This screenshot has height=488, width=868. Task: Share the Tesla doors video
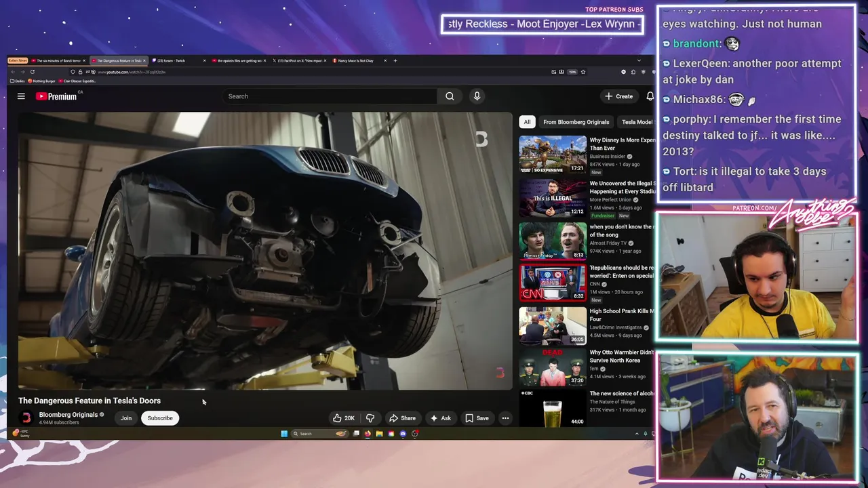tap(402, 418)
